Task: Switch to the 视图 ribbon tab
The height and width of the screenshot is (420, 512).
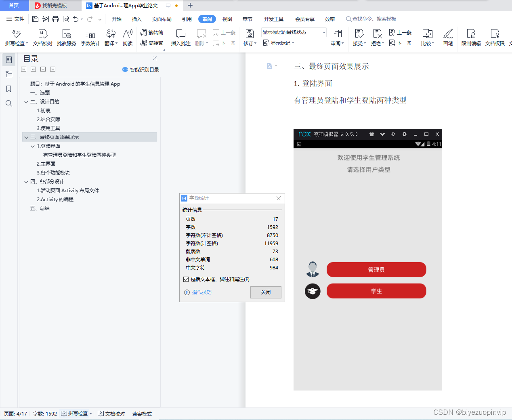Action: (227, 19)
